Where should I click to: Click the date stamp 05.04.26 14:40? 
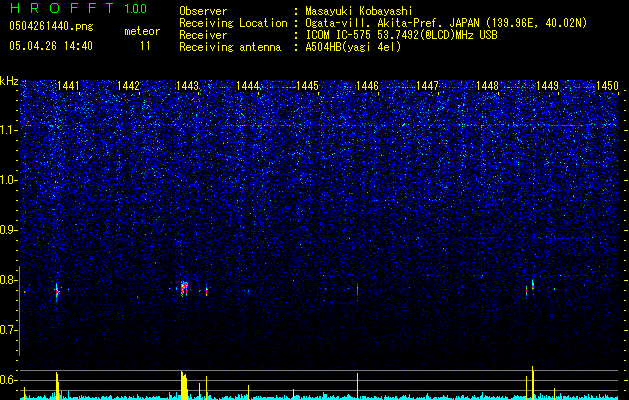[51, 46]
